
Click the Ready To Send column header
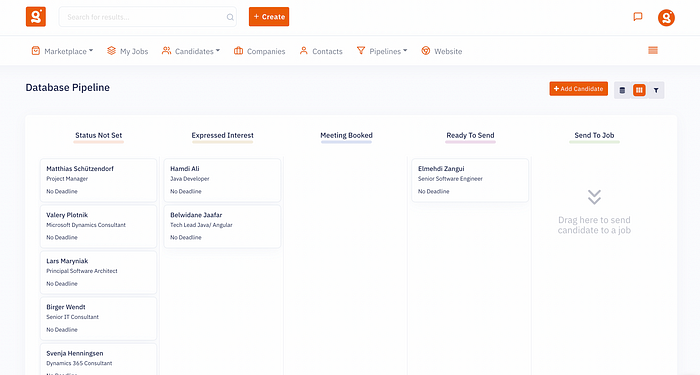coord(470,135)
